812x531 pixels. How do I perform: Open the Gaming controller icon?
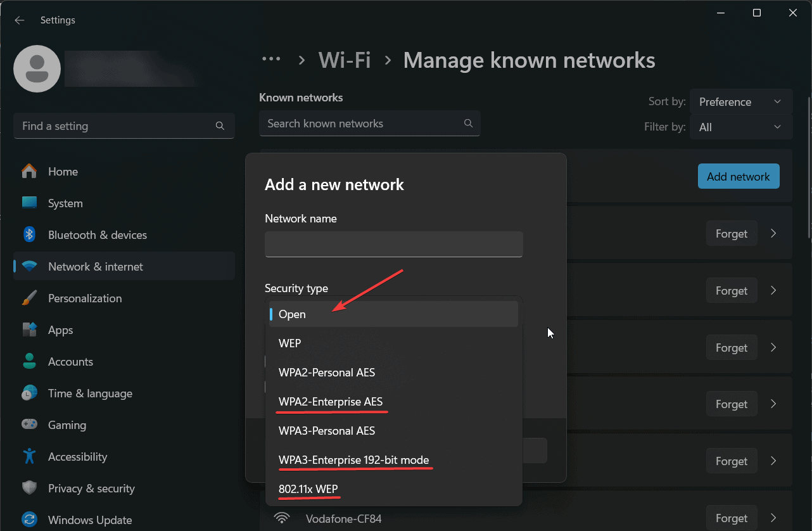(x=29, y=425)
